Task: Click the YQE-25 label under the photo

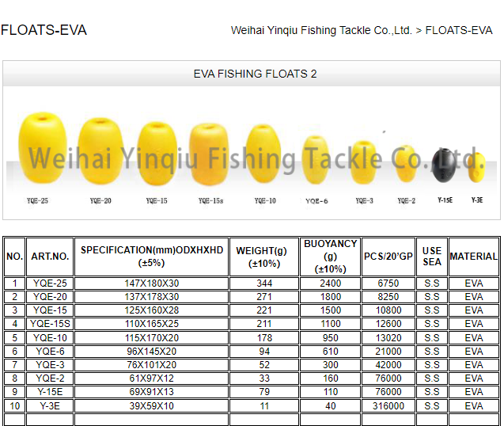Action: (37, 201)
